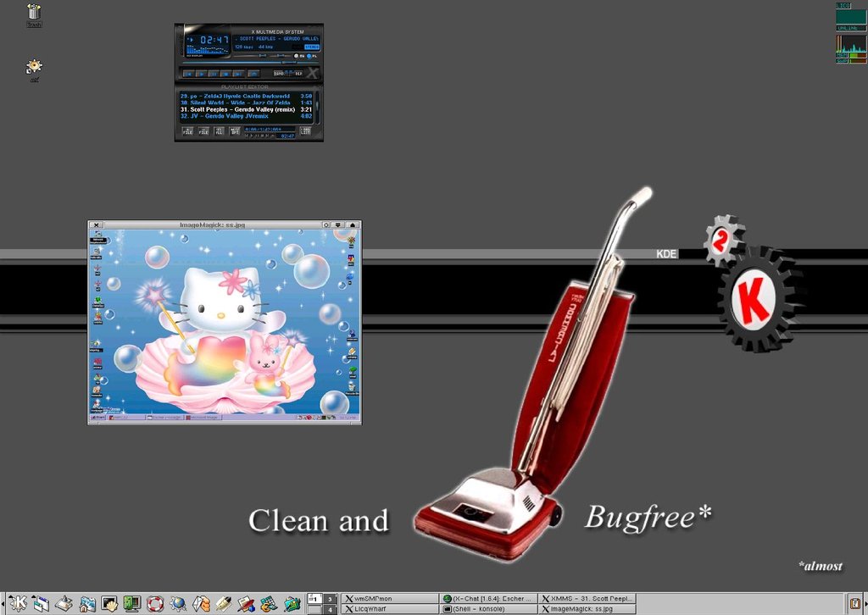Screen dimensions: 868x615
Task: Open the playlist Add File menu button
Action: (x=187, y=131)
